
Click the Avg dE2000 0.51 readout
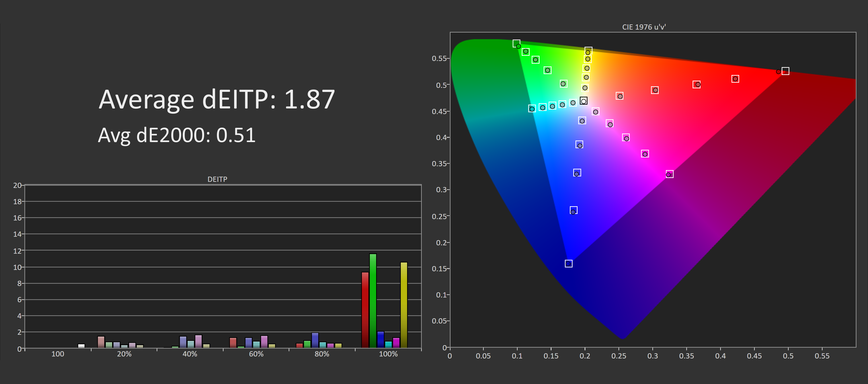click(x=177, y=135)
